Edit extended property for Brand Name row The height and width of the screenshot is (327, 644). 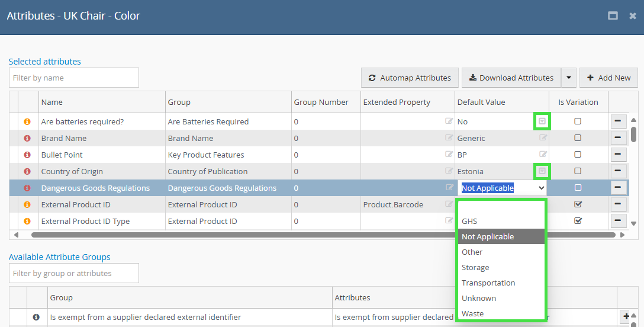(x=449, y=137)
